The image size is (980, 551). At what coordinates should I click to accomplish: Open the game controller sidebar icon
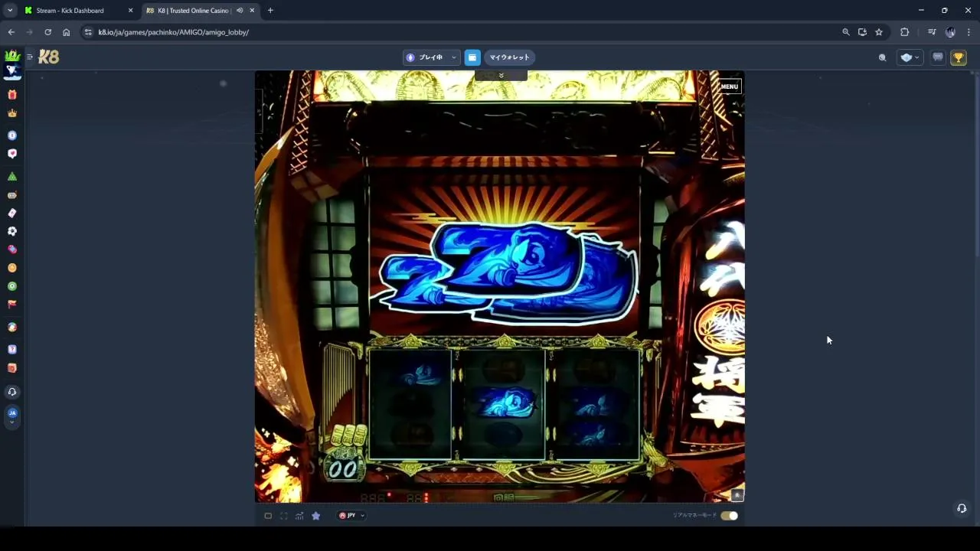[x=12, y=195]
